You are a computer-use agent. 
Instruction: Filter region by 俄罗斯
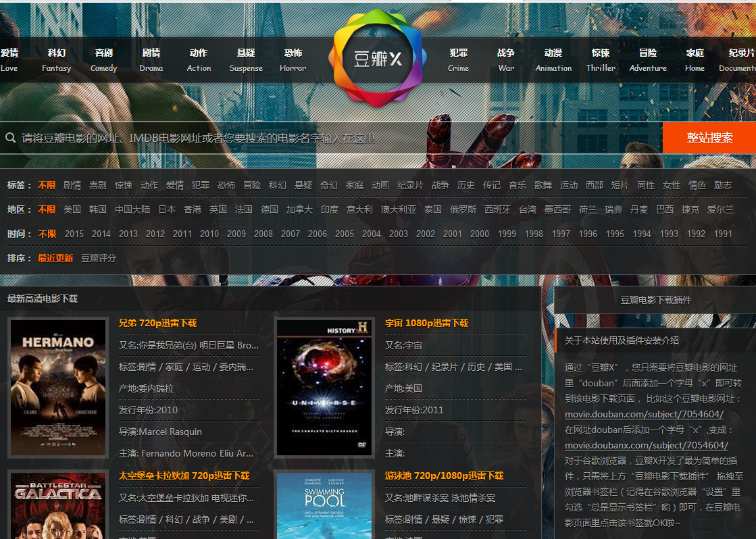pyautogui.click(x=463, y=209)
